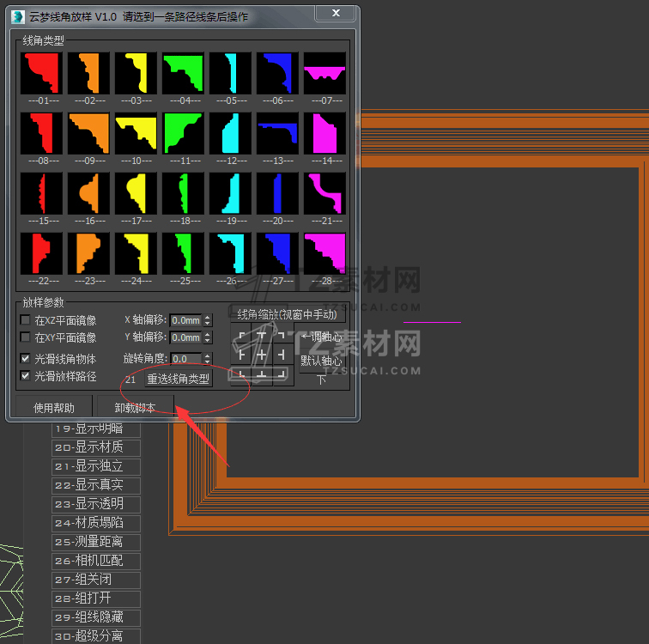Click 重选线角类型 button
The width and height of the screenshot is (649, 644).
pos(179,379)
